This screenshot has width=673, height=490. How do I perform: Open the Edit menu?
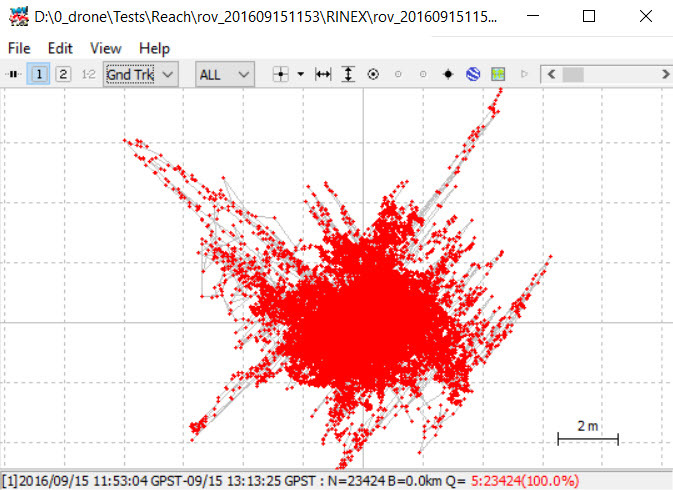60,48
